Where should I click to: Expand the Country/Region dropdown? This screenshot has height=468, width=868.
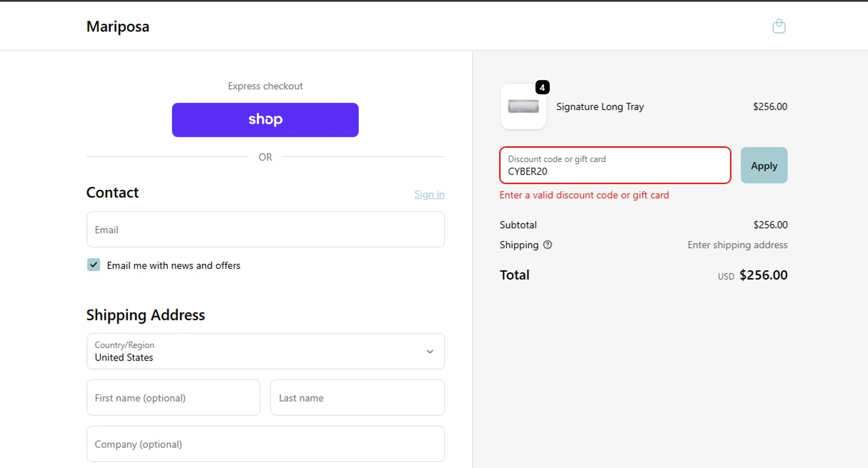(266, 351)
